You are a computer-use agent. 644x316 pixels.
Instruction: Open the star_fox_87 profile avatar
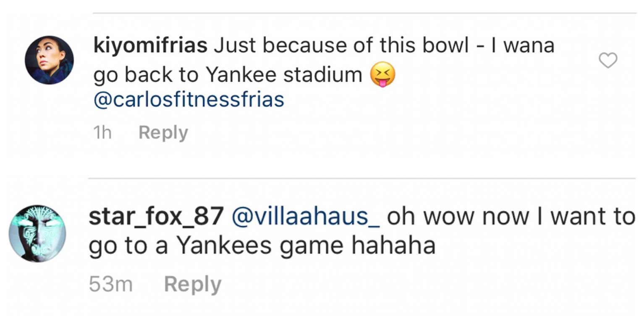click(x=37, y=234)
